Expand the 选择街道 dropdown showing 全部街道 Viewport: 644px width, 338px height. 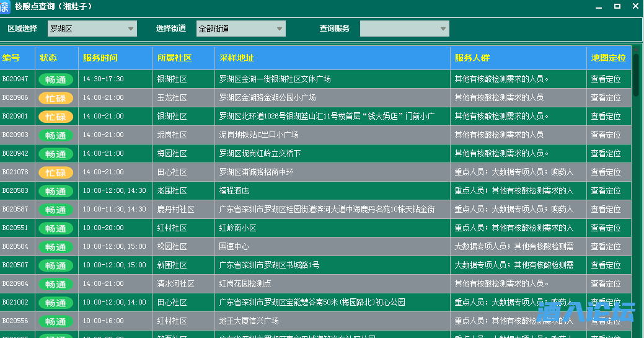coord(240,29)
